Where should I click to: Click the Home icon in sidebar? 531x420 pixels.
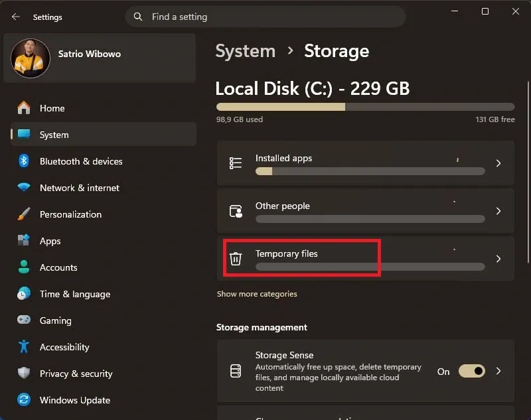pyautogui.click(x=24, y=108)
